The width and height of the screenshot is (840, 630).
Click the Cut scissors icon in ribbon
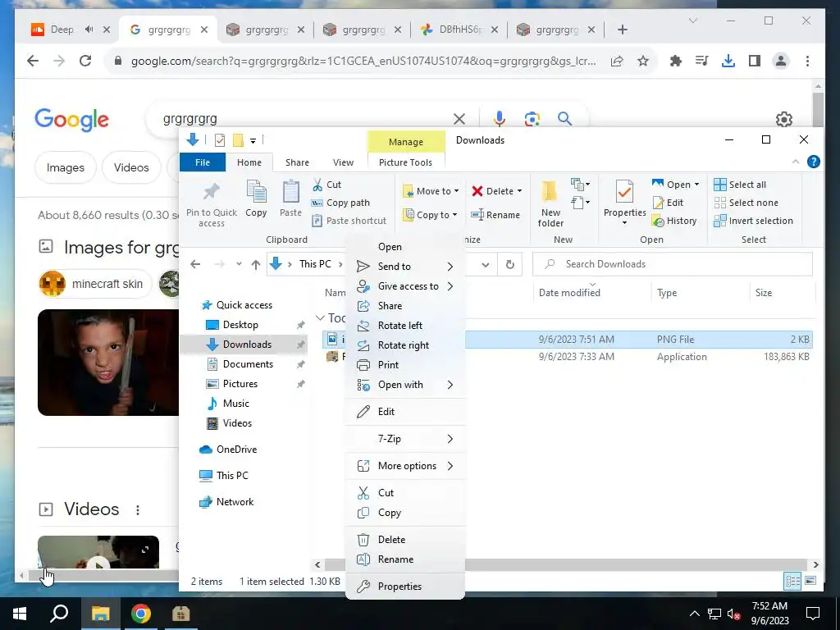(317, 185)
